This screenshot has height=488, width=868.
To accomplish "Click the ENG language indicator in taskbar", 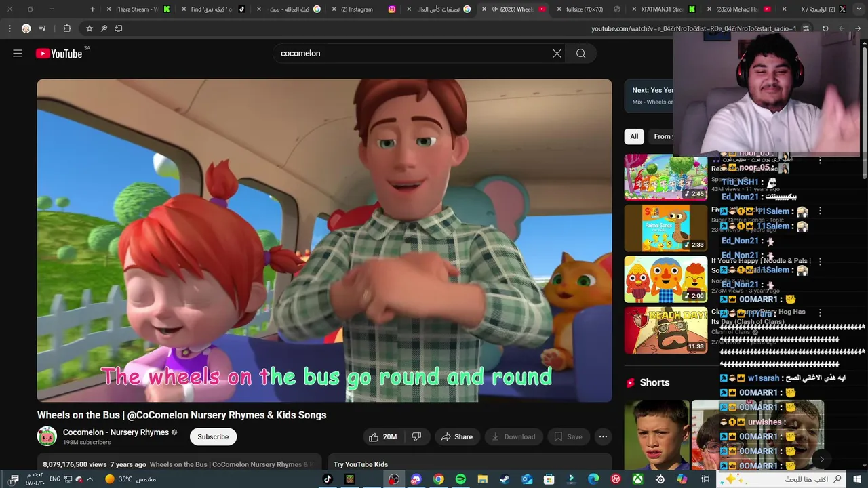I will click(55, 479).
